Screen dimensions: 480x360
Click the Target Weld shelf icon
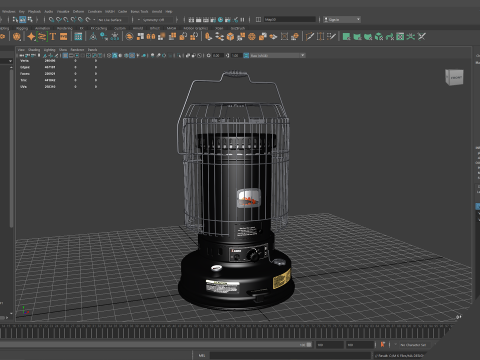click(x=331, y=37)
